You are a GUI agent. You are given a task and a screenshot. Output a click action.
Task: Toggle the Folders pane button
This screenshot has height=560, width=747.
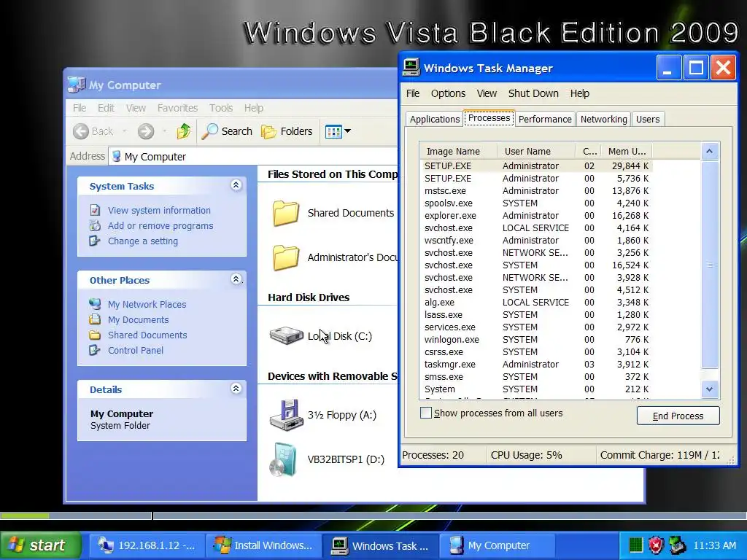tap(287, 131)
